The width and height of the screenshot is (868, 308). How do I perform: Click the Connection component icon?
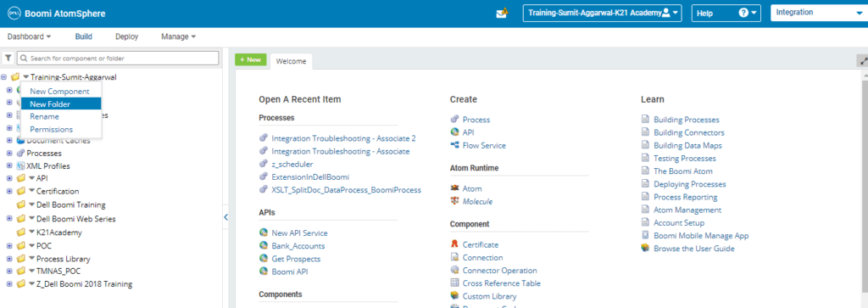pyautogui.click(x=454, y=257)
